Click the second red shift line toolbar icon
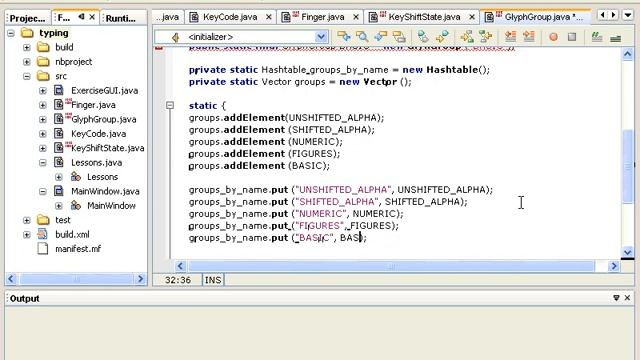 click(x=529, y=37)
